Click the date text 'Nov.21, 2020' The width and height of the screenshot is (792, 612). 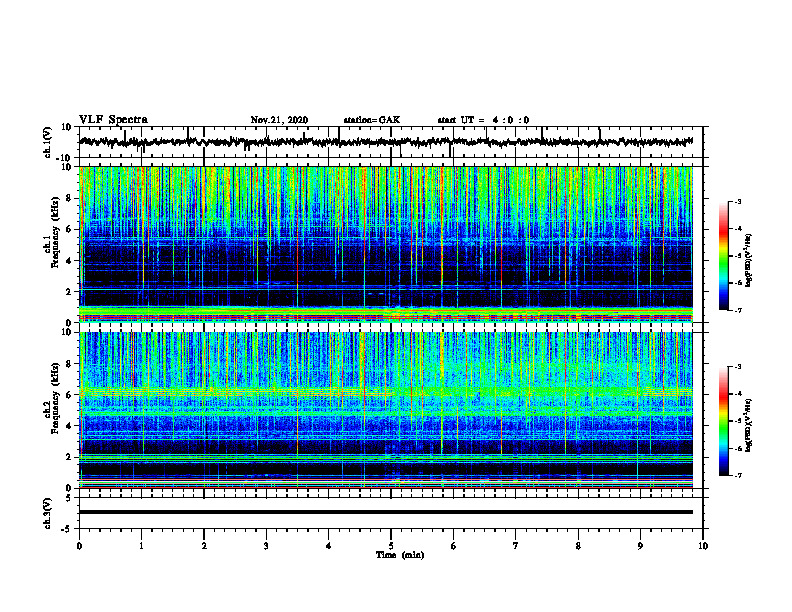tap(279, 120)
